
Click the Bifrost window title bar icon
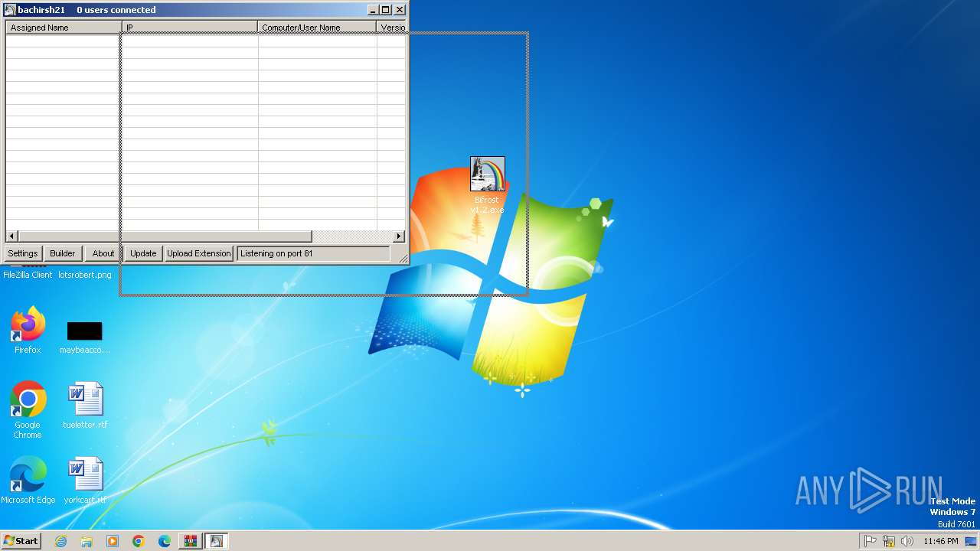[x=10, y=10]
